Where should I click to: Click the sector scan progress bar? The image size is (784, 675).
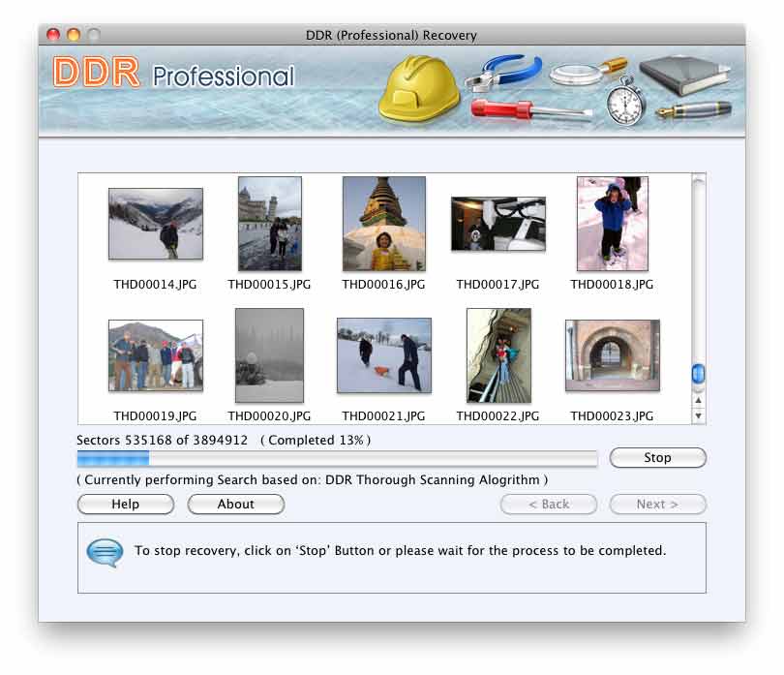pyautogui.click(x=338, y=458)
